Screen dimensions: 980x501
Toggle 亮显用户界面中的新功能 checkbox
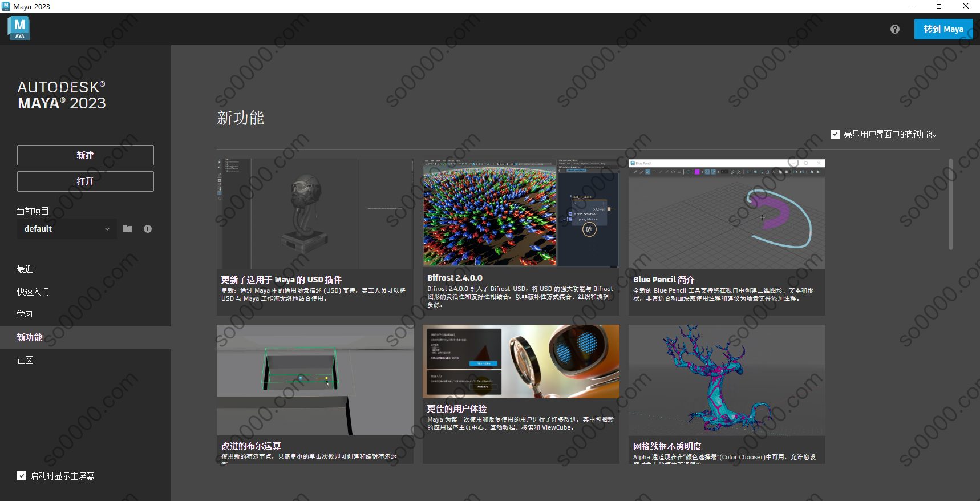[835, 134]
